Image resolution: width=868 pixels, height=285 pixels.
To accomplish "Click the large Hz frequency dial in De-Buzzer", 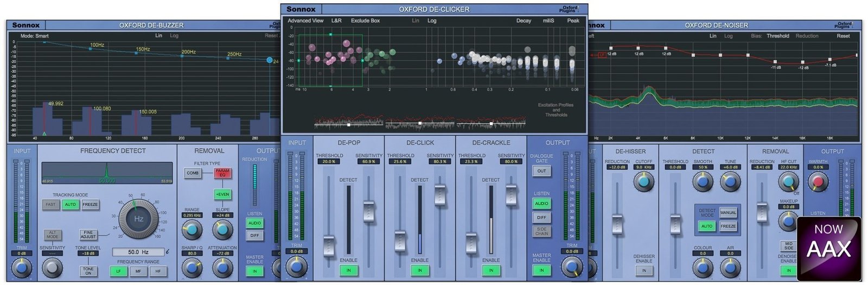I will pyautogui.click(x=138, y=219).
